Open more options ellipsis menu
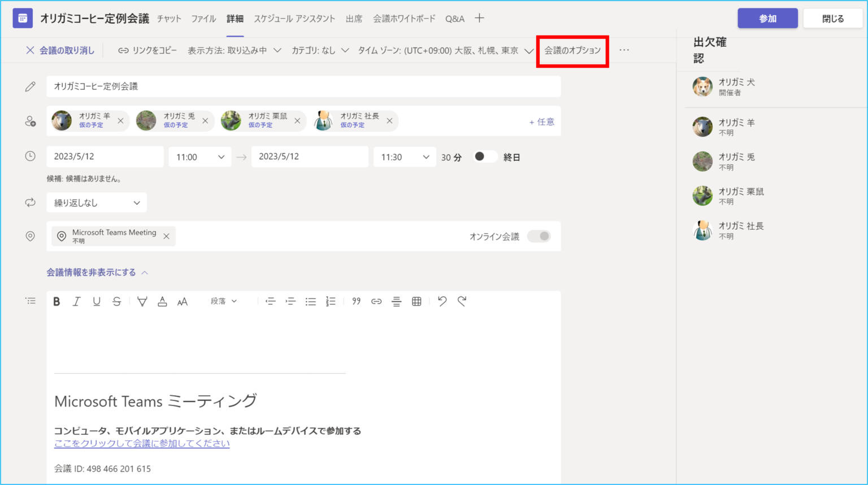 tap(624, 50)
